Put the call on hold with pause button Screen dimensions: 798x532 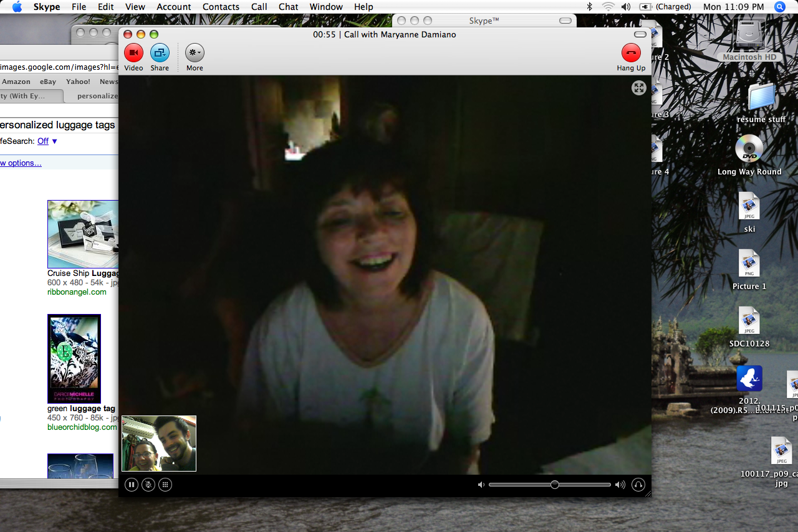[131, 485]
